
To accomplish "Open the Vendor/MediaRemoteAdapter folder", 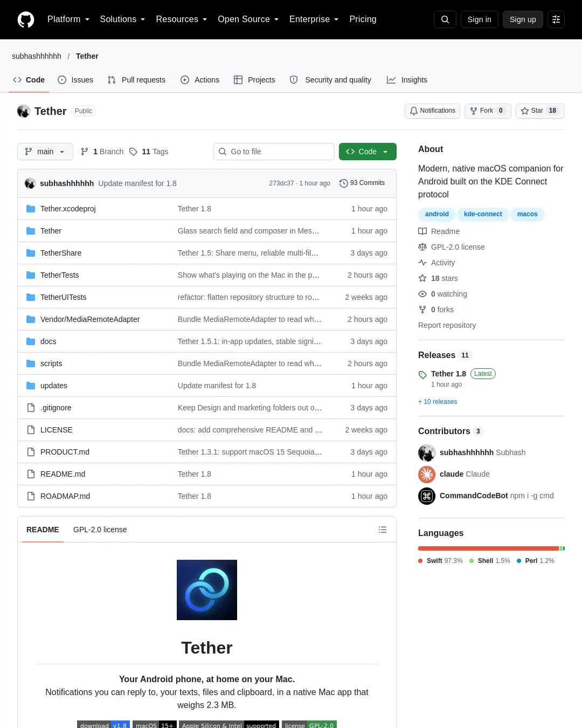I will tap(90, 319).
